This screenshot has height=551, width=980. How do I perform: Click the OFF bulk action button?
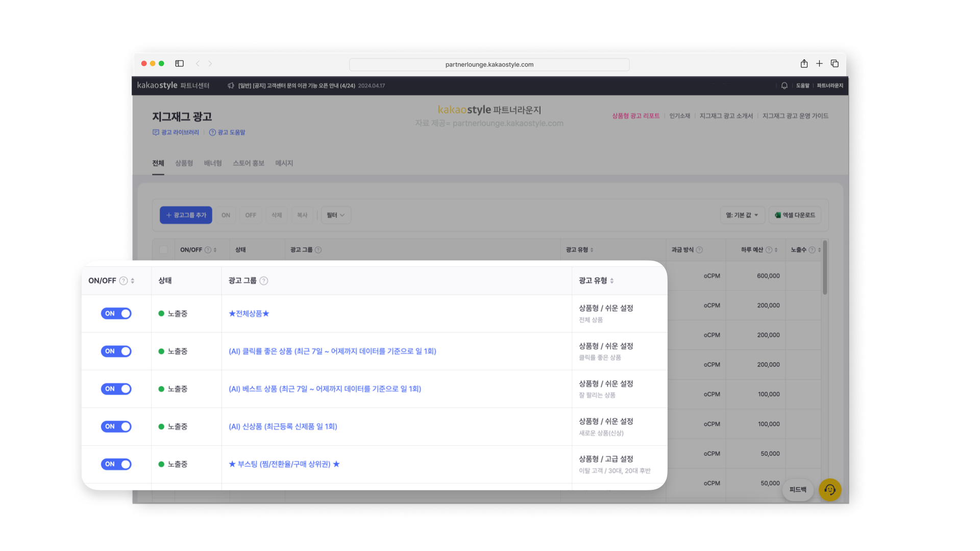point(251,215)
